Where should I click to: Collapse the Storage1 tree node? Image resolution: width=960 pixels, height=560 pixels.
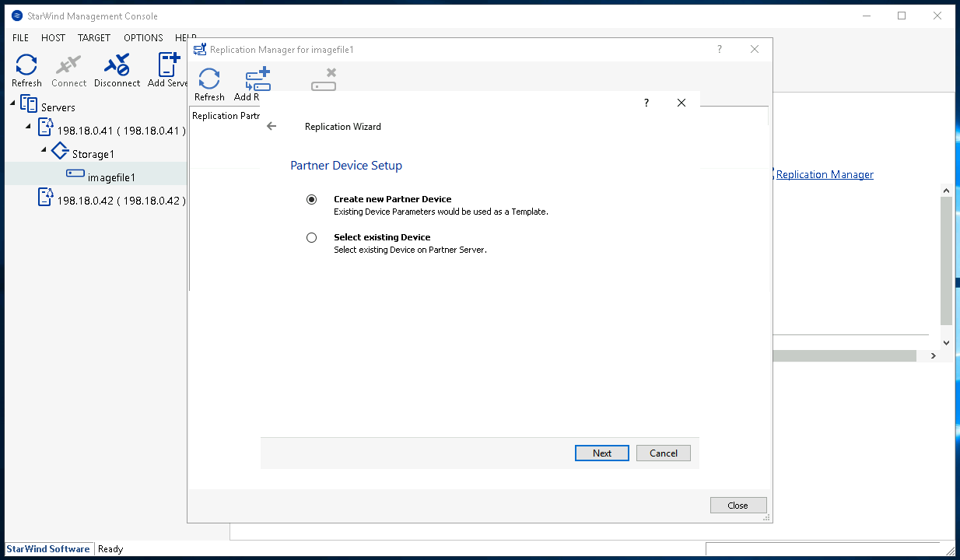pos(44,150)
